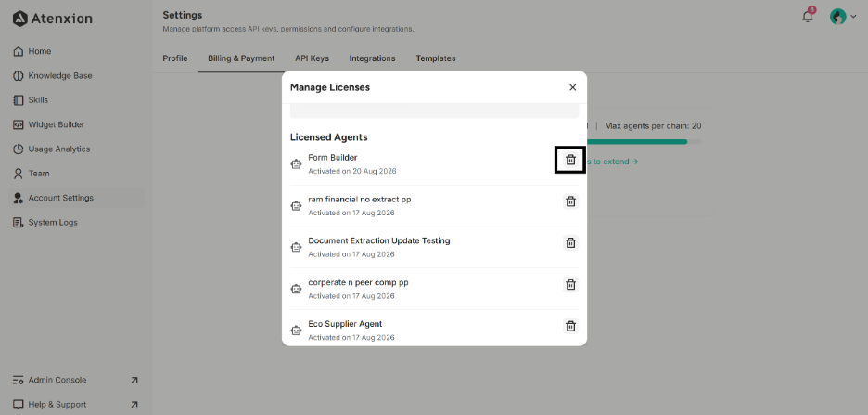The image size is (868, 415).
Task: Click 'Activated on 20 Aug 2026' text
Action: click(x=352, y=171)
